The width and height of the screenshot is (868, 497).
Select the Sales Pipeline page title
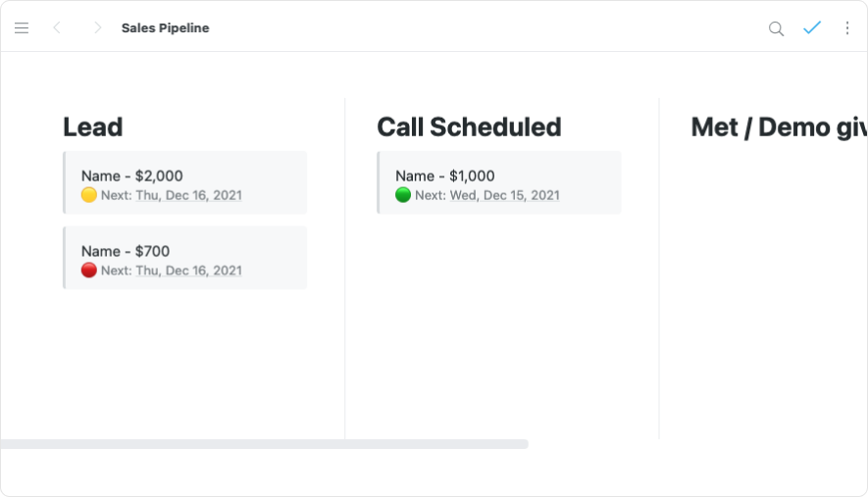pos(165,28)
